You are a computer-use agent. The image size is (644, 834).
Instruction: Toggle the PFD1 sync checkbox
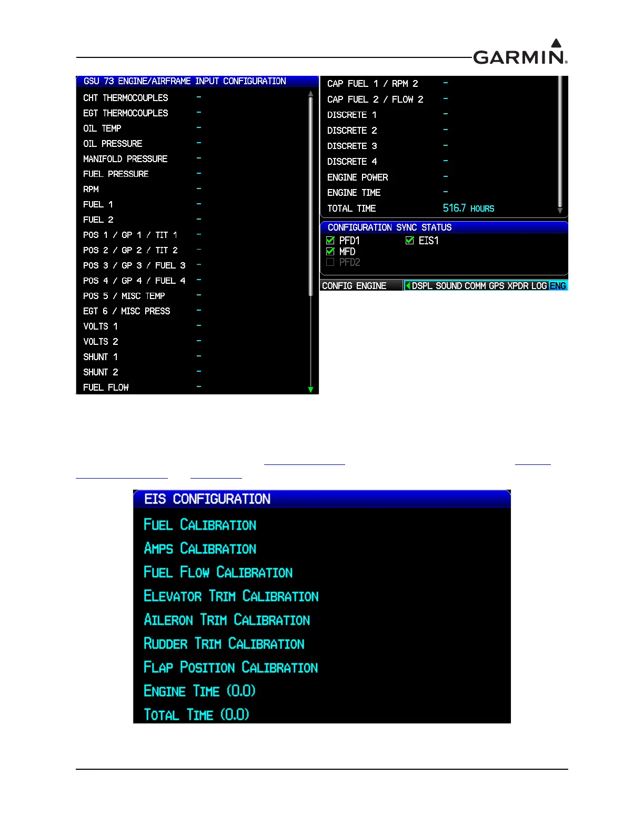point(330,241)
